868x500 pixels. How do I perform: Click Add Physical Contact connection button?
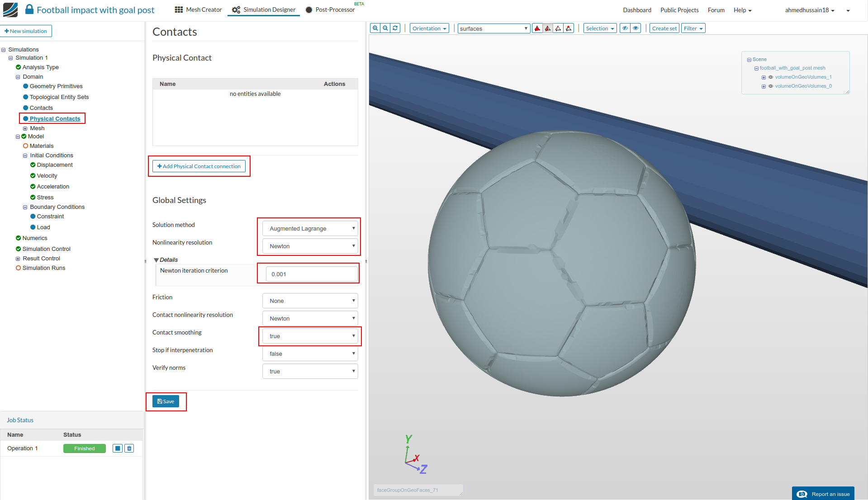pyautogui.click(x=199, y=166)
